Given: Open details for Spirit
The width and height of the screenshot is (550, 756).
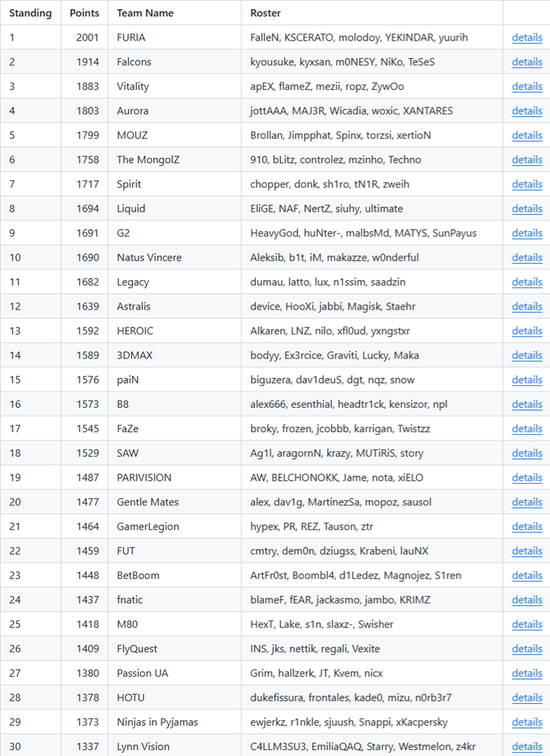Looking at the screenshot, I should (527, 184).
